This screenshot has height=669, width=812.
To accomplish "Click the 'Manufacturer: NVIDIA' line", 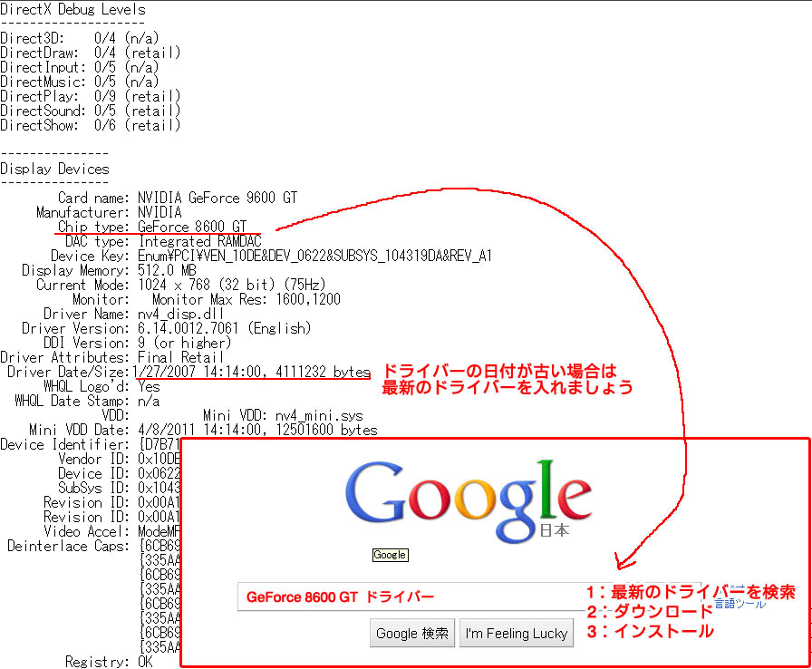I will tap(109, 212).
